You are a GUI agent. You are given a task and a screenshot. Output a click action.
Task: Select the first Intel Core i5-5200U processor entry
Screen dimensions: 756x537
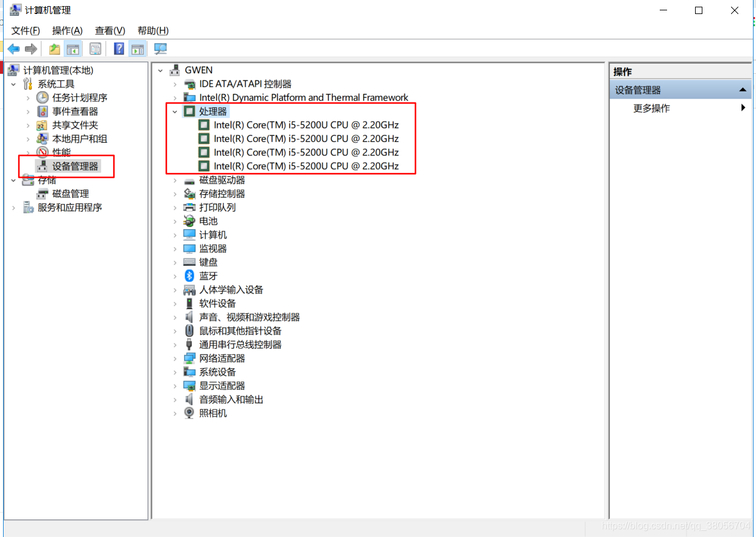[306, 125]
